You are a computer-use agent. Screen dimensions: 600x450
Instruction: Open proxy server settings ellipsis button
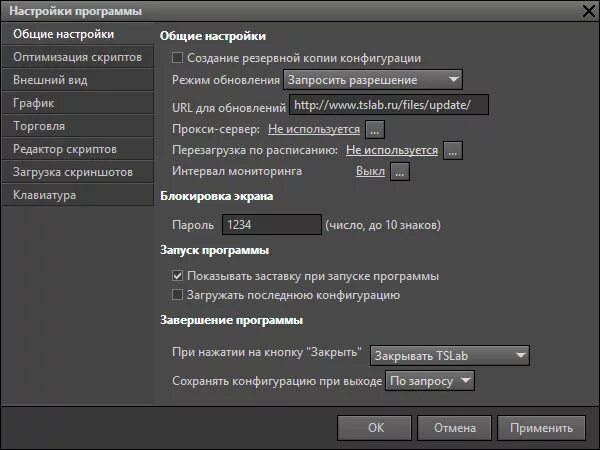375,129
